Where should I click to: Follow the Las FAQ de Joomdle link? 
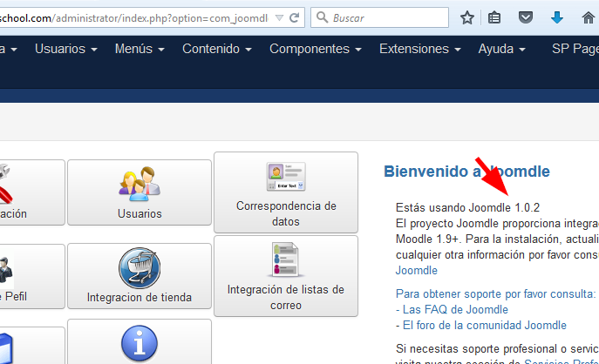click(455, 309)
